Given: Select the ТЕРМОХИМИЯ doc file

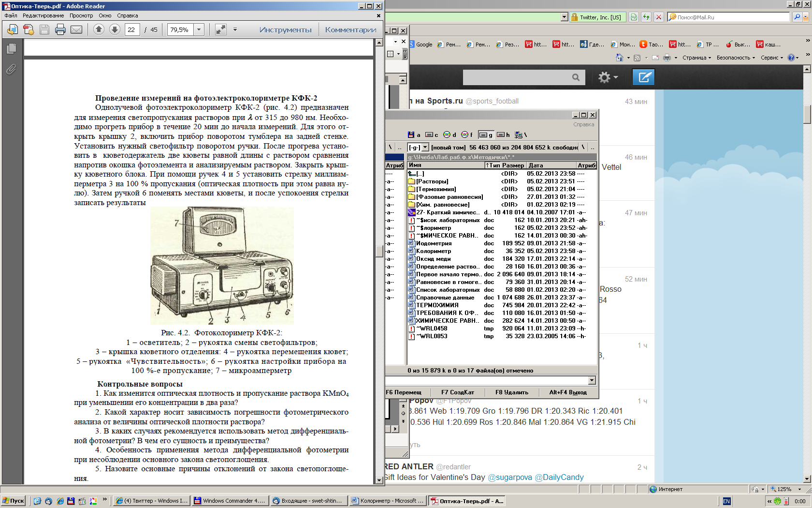Looking at the screenshot, I should click(437, 305).
